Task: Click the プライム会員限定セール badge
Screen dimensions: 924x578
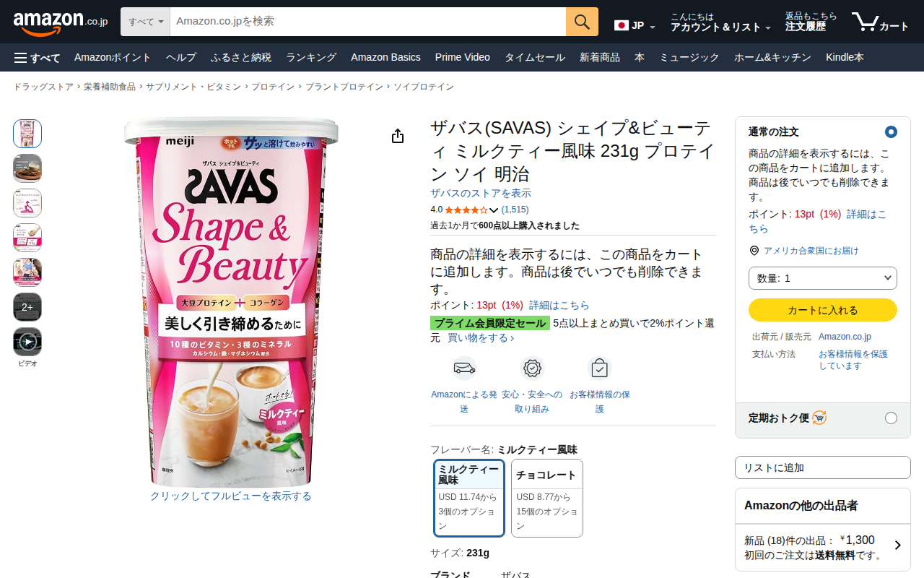Action: pyautogui.click(x=490, y=323)
